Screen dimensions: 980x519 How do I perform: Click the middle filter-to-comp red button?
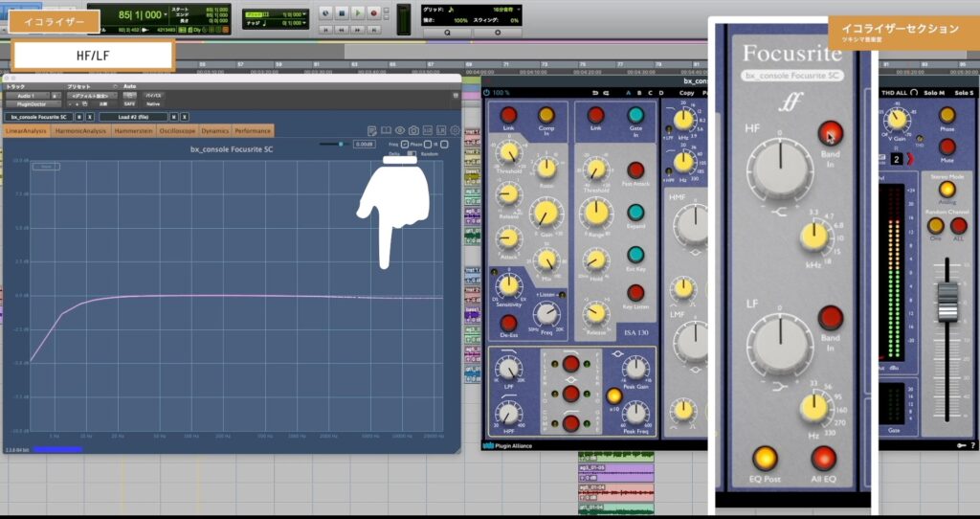pos(570,394)
